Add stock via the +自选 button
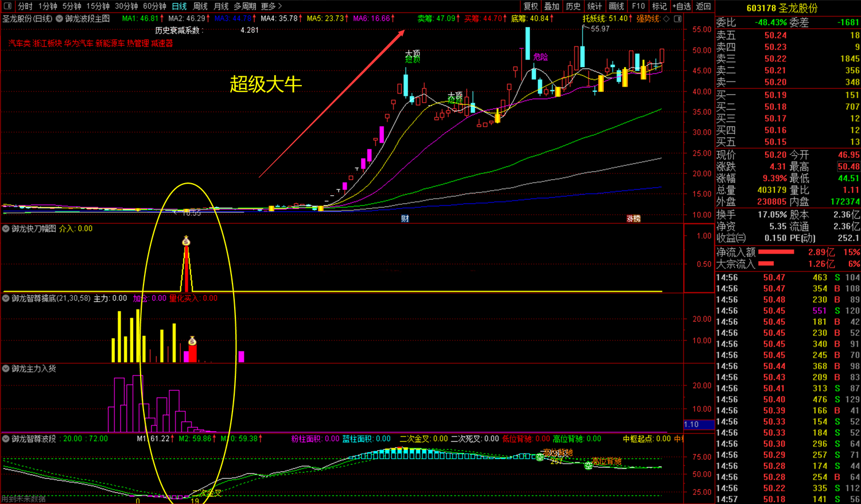Viewport: 861px width, 504px height. 681,6
